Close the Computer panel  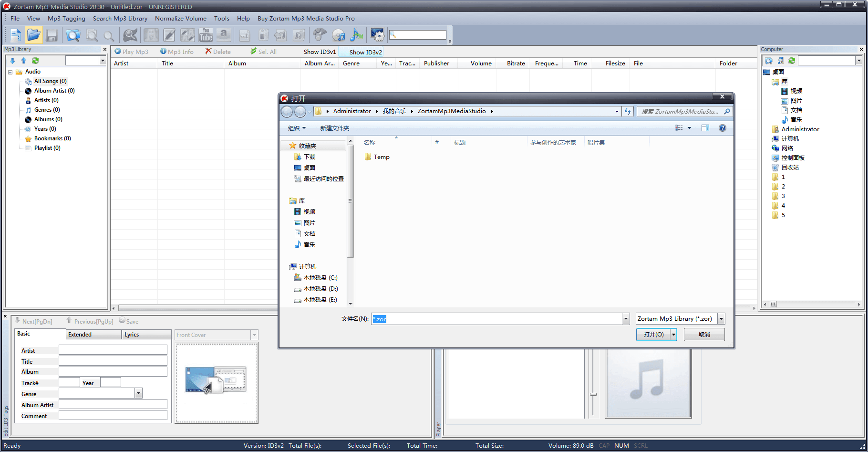pos(861,49)
